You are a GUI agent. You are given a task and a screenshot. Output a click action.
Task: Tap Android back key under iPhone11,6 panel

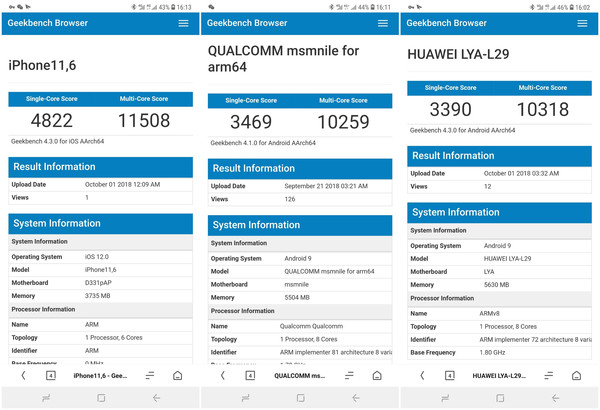(x=156, y=398)
